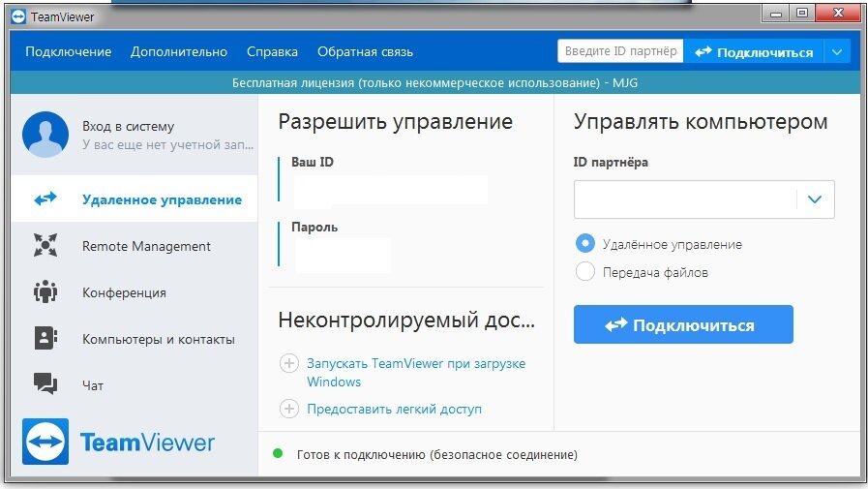Switch to Удаленное управление section

click(135, 199)
